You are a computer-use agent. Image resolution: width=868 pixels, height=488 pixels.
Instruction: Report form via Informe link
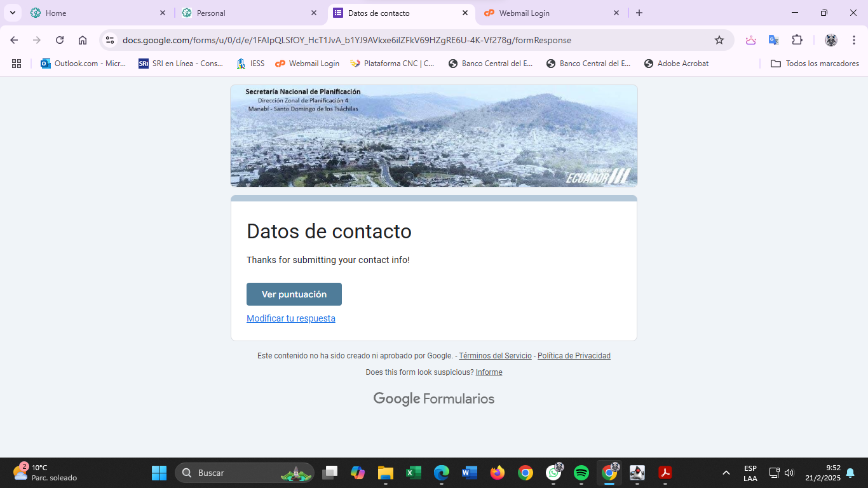coord(489,372)
